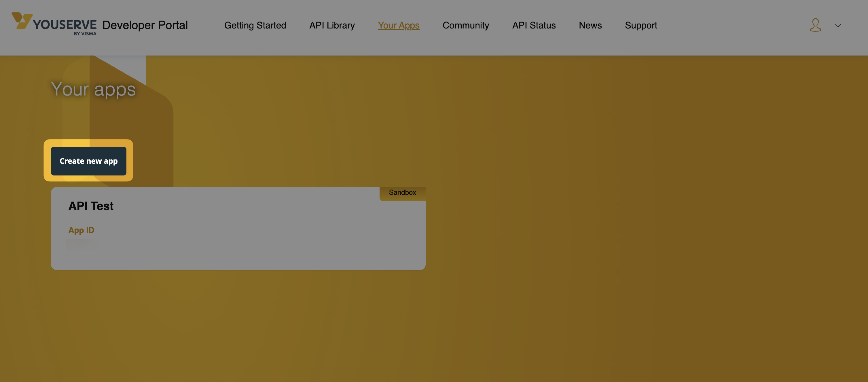Open the News section
This screenshot has height=382, width=868.
pos(590,25)
